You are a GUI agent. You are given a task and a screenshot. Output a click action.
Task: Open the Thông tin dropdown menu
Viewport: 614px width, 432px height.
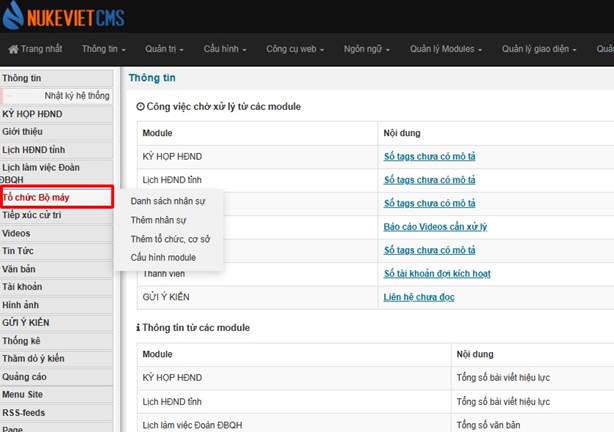[104, 49]
